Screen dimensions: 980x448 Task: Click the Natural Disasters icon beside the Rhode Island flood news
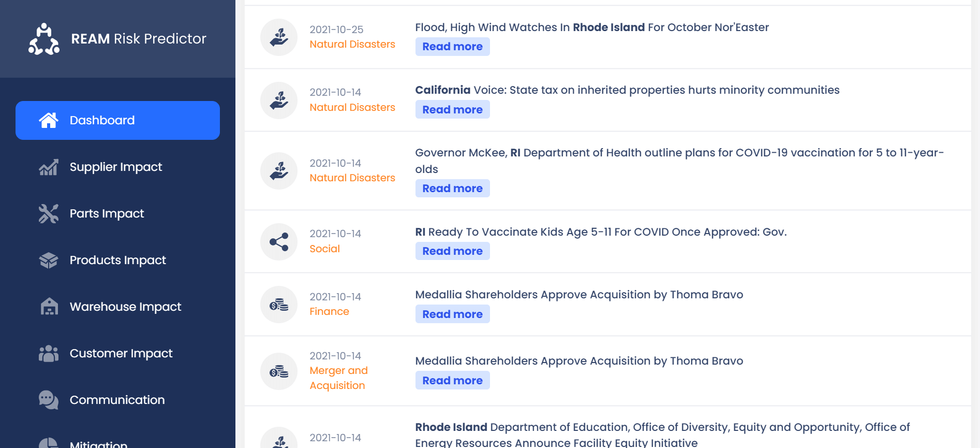pos(279,37)
